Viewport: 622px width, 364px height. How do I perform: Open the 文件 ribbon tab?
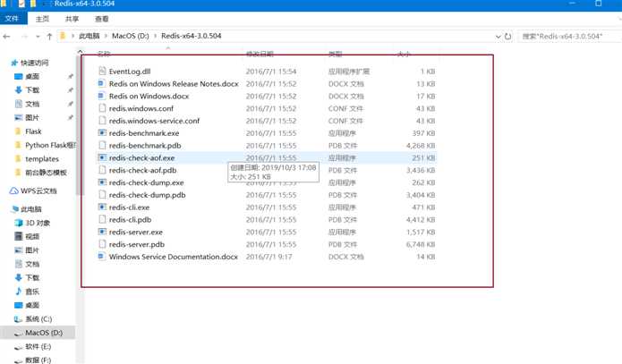tap(13, 19)
